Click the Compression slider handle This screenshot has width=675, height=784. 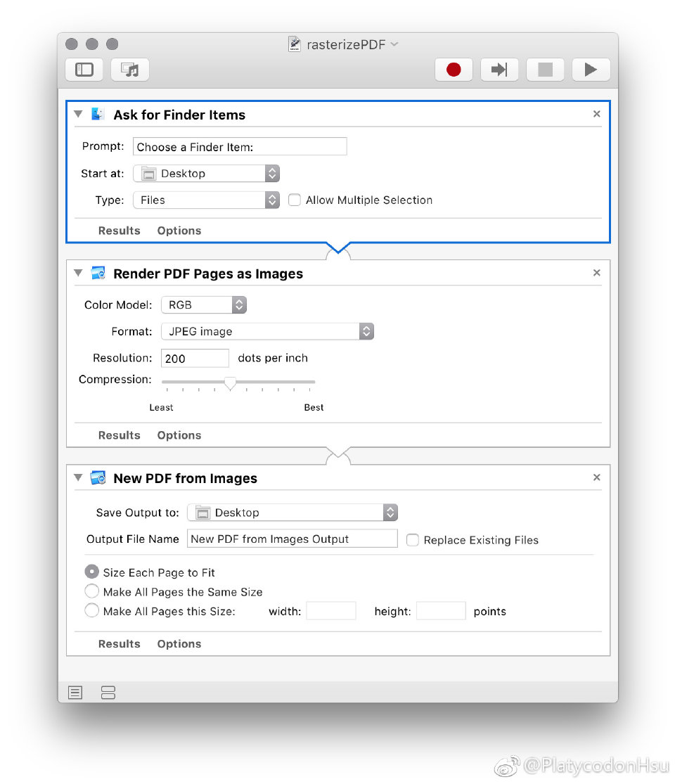click(230, 383)
